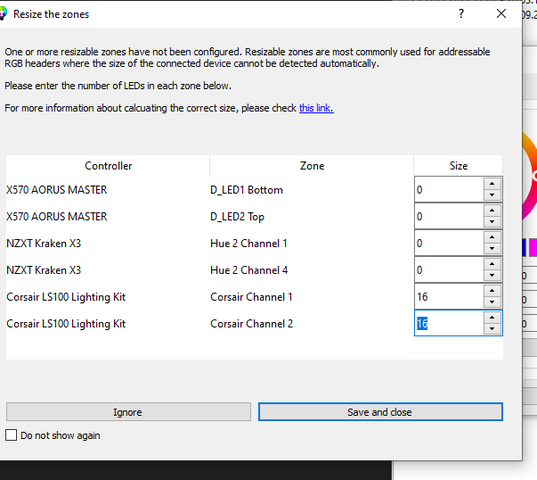
Task: Click the D_LED2 Top size input field
Action: tap(449, 216)
